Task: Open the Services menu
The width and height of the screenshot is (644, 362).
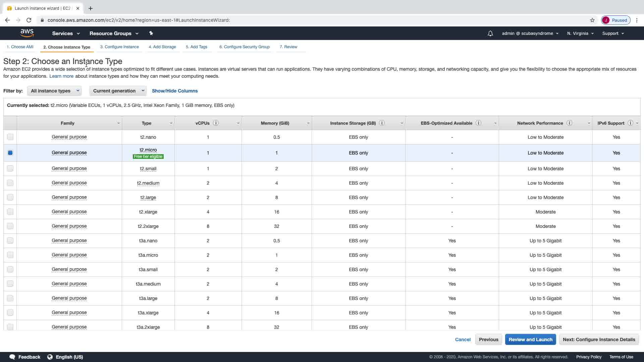Action: tap(66, 34)
